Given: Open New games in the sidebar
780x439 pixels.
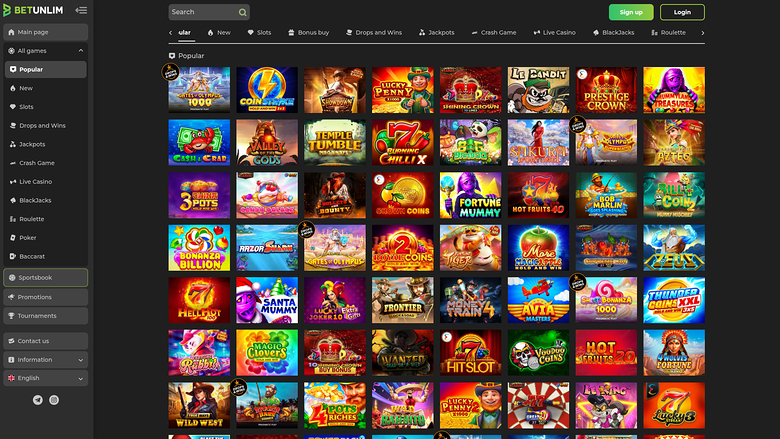Looking at the screenshot, I should (46, 88).
